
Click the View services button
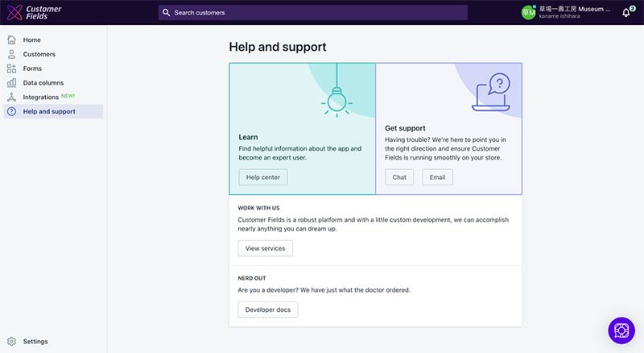click(x=265, y=248)
